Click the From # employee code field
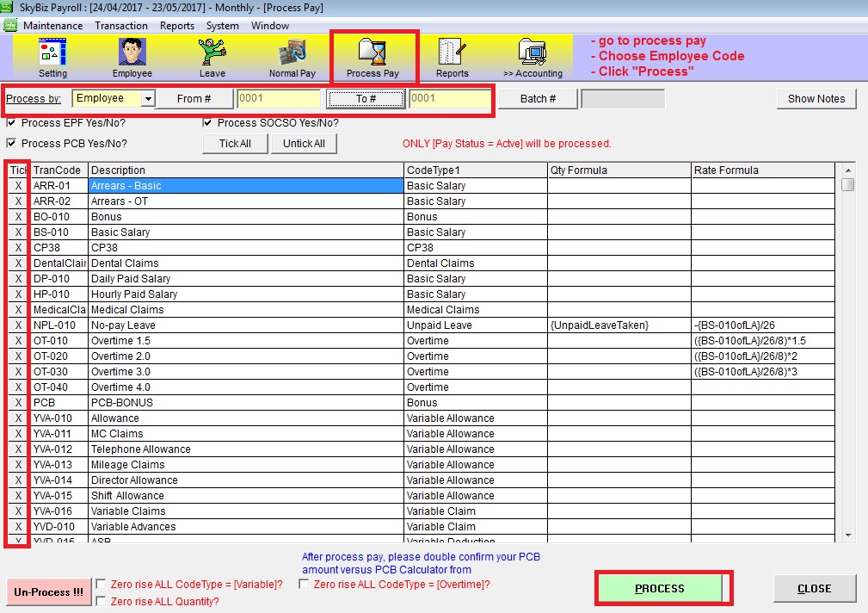Screen dimensions: 868x613 pyautogui.click(x=279, y=99)
